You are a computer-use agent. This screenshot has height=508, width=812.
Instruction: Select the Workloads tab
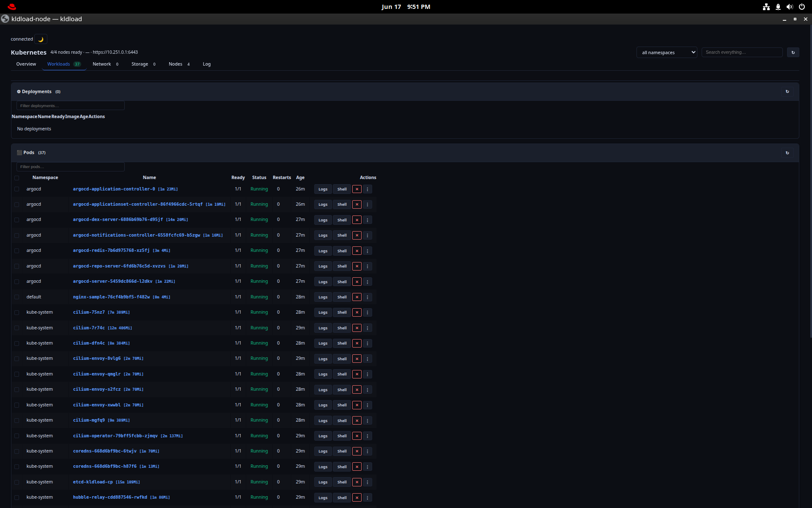pos(64,64)
